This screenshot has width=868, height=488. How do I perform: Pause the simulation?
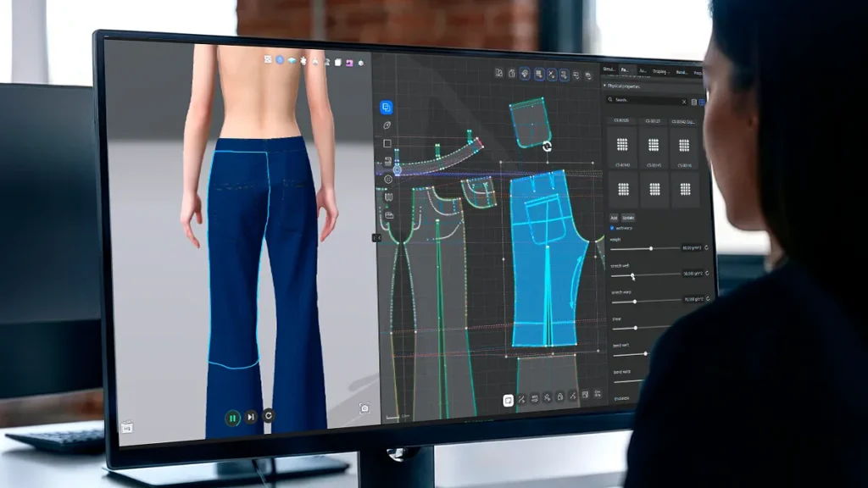(x=232, y=418)
